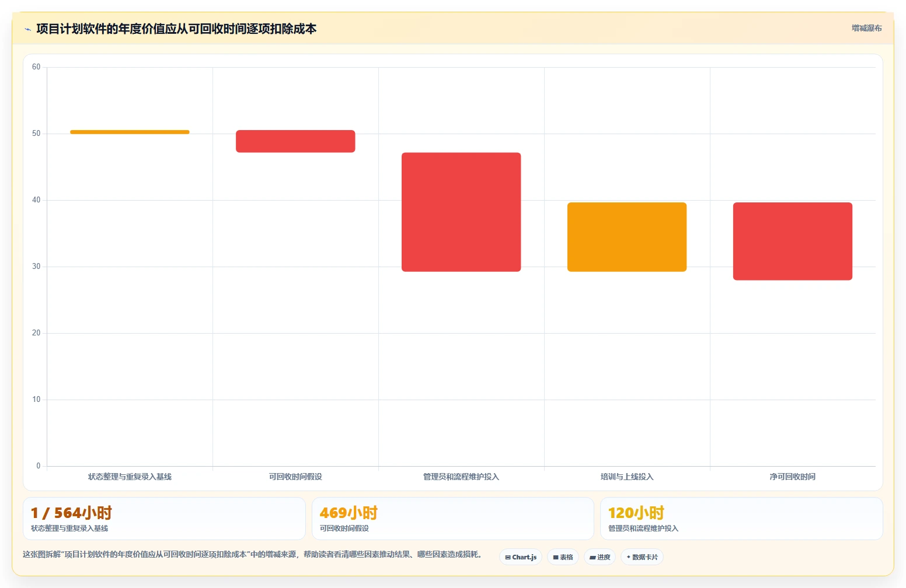Click the red bar above 可回收时间假设
The image size is (906, 588).
(295, 141)
